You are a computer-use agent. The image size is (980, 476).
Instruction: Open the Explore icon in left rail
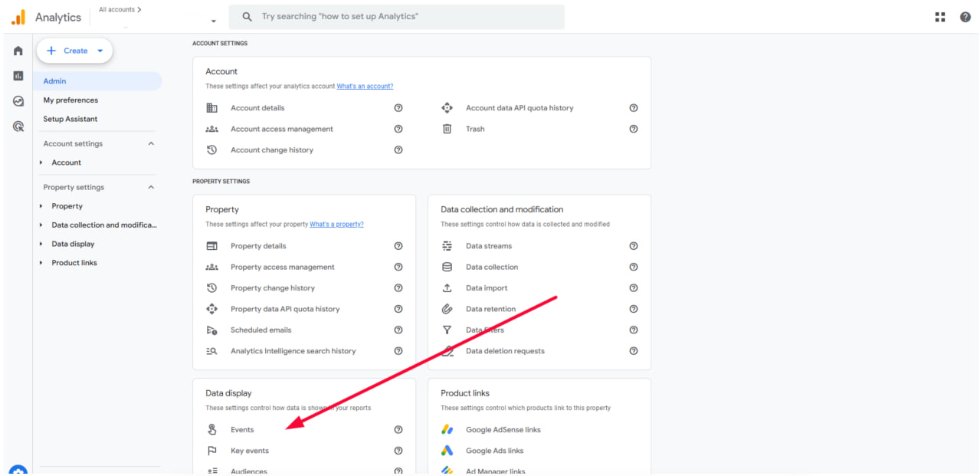(18, 101)
